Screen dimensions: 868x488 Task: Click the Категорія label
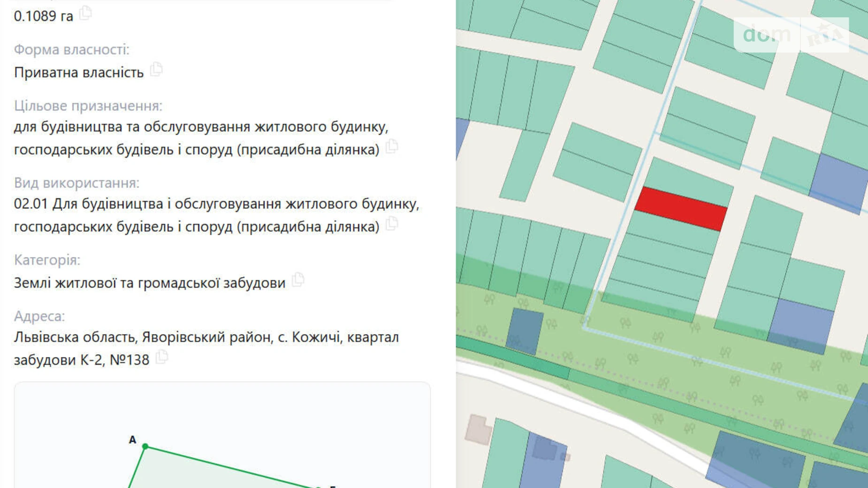(x=47, y=259)
